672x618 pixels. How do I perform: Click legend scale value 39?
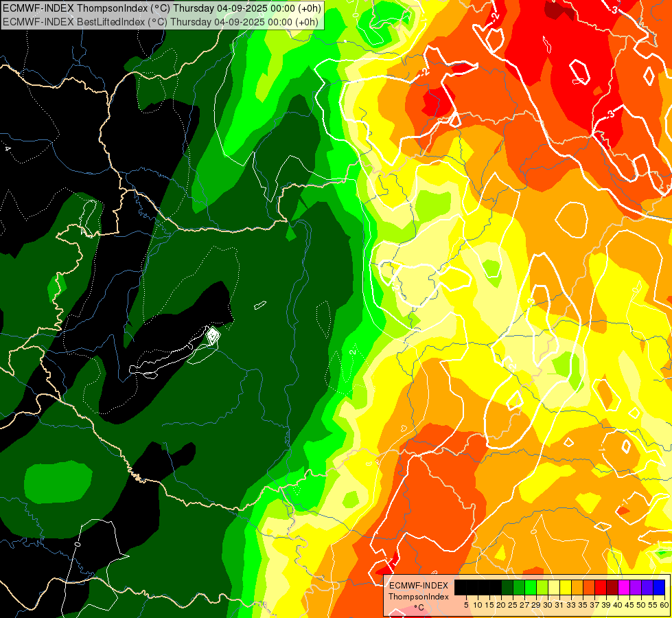click(x=607, y=605)
